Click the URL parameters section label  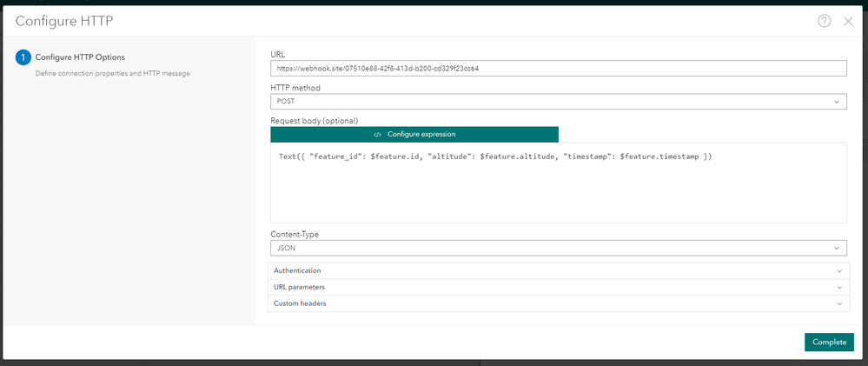pos(300,287)
